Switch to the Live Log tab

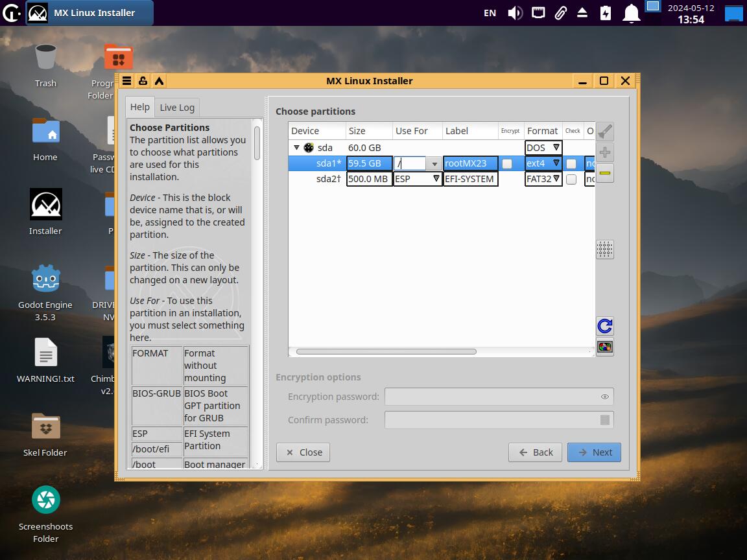coord(177,108)
